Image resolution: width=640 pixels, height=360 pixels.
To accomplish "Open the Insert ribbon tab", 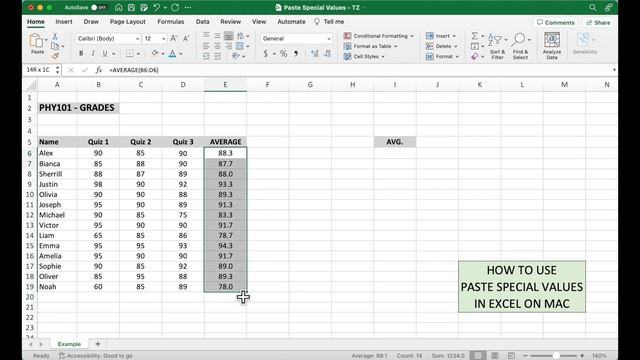I will click(x=64, y=22).
